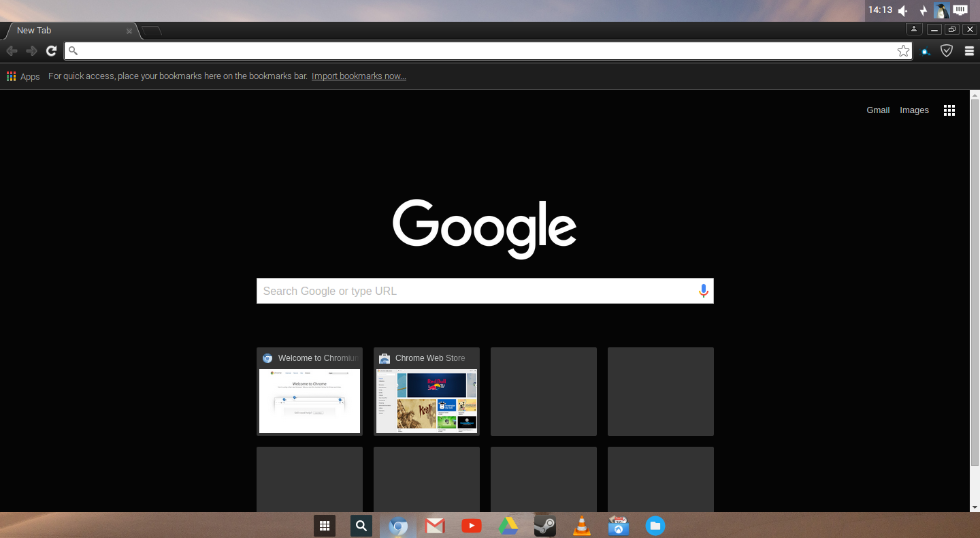Launch Steam from the dock
Viewport: 980px width, 538px height.
click(545, 526)
